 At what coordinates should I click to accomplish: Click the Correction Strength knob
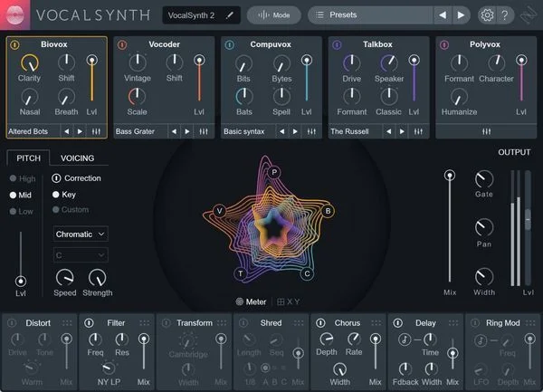(x=98, y=278)
